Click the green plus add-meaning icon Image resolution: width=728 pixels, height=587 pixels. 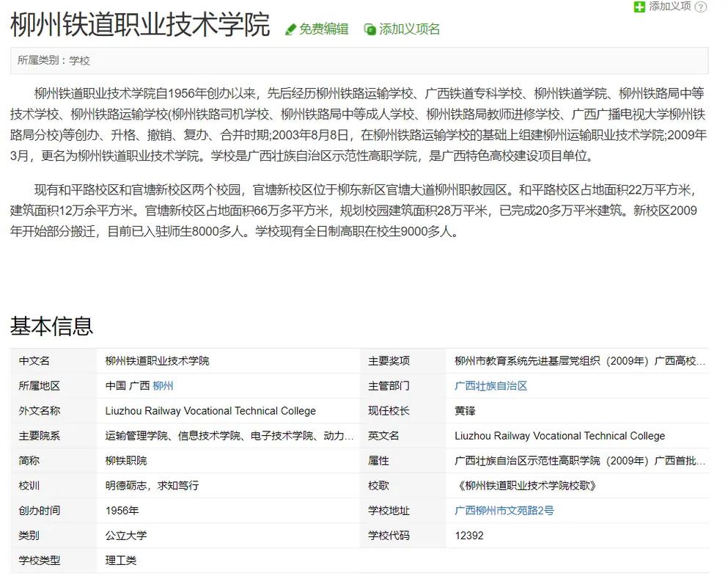click(x=639, y=7)
